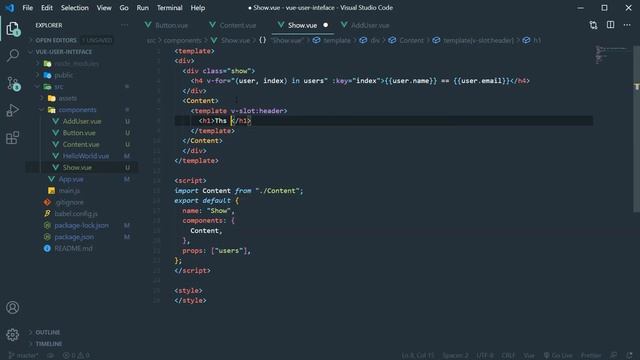The image size is (640, 360).
Task: Open the Accounts menu icon
Action: [x=13, y=307]
